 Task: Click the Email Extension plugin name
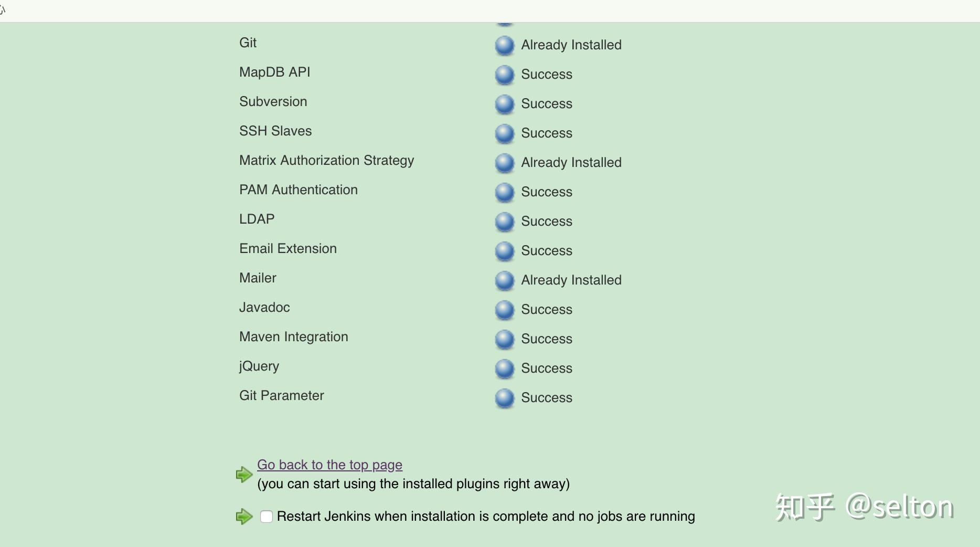(x=288, y=248)
